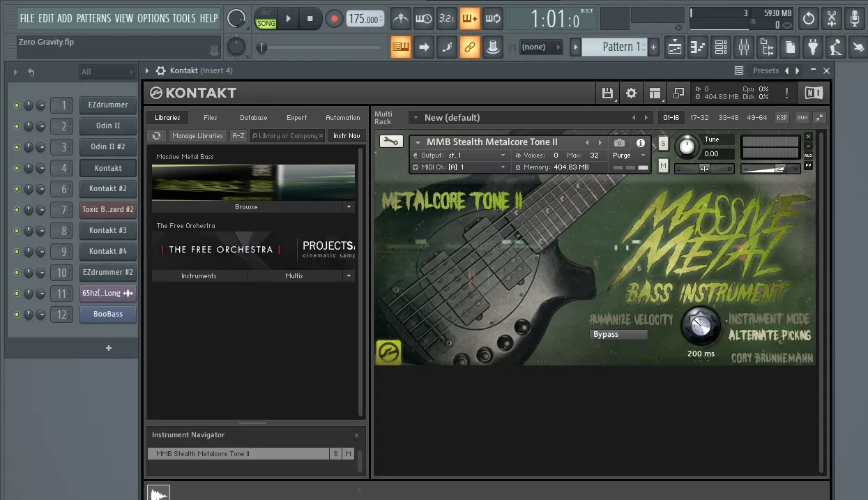Add a new channel with plus button
This screenshot has width=868, height=500.
(108, 348)
